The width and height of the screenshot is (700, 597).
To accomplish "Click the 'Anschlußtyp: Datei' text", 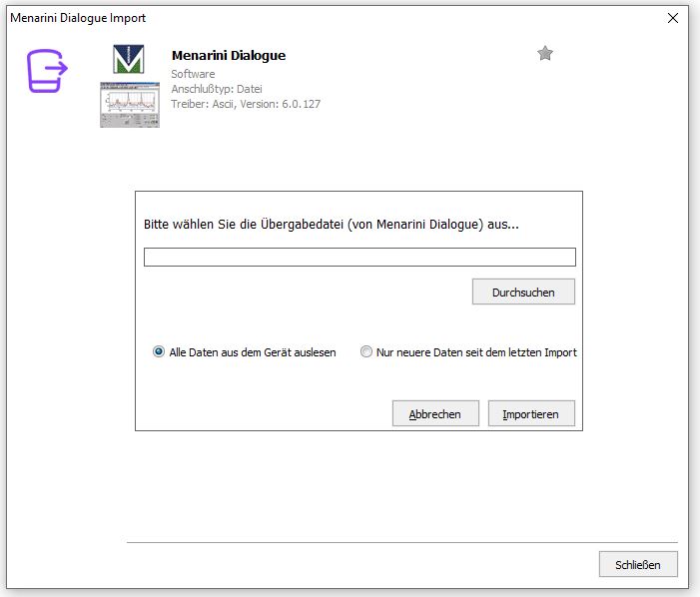I will [x=217, y=89].
